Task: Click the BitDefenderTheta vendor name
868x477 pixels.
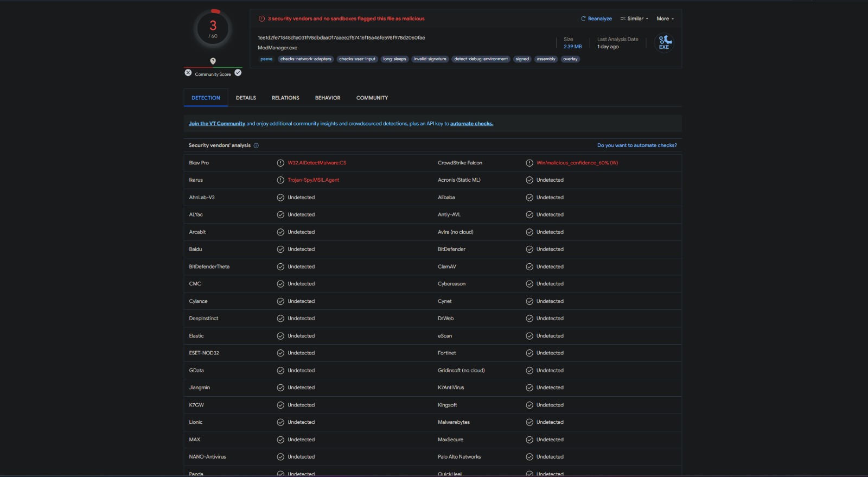Action: (x=209, y=266)
